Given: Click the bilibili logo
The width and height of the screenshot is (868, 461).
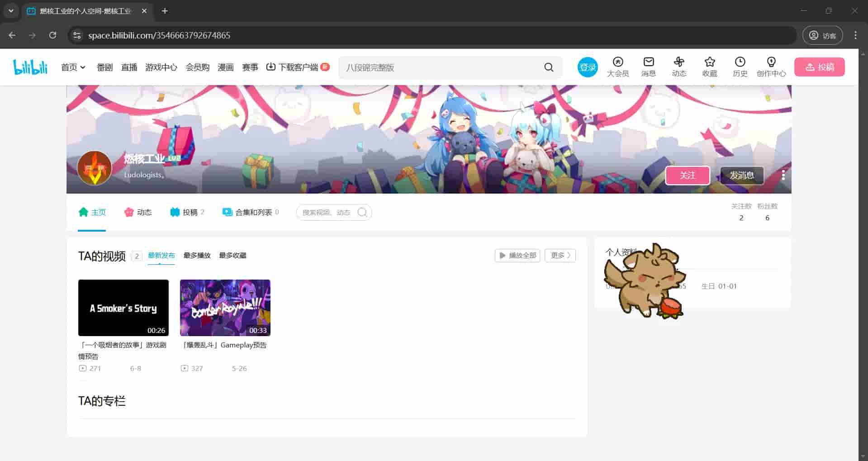Looking at the screenshot, I should point(30,67).
